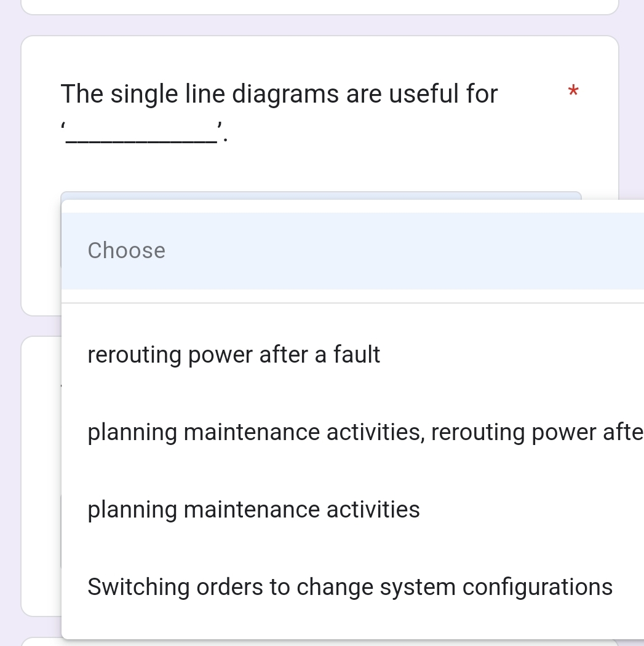644x646 pixels.
Task: Choose "Switching orders to change system configurations"
Action: [x=350, y=586]
